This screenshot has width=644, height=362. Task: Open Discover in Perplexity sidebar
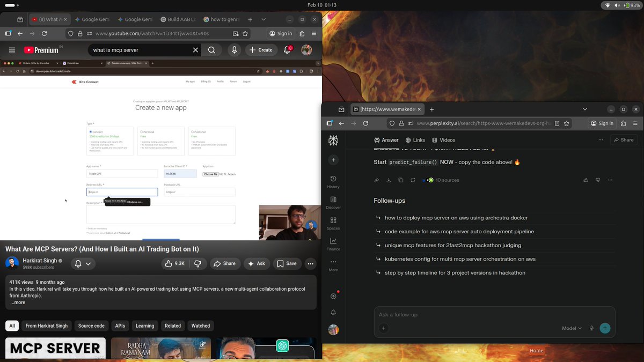coord(333,203)
